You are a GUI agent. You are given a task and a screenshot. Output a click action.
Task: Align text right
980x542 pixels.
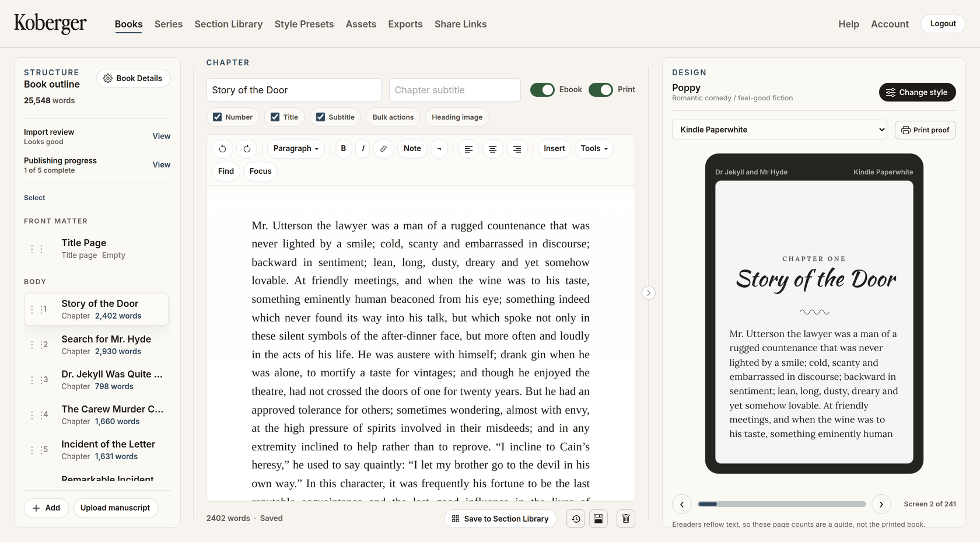coord(517,149)
